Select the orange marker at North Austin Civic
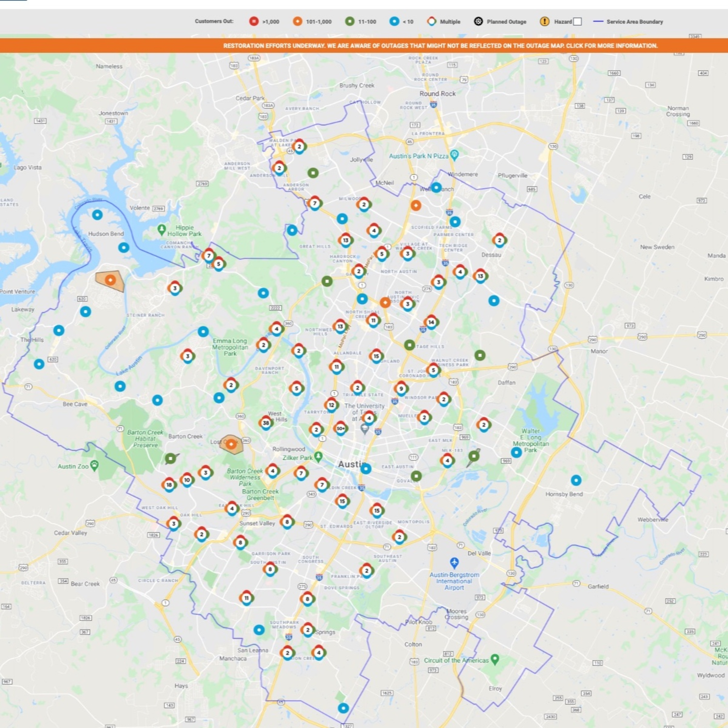 coord(385,302)
